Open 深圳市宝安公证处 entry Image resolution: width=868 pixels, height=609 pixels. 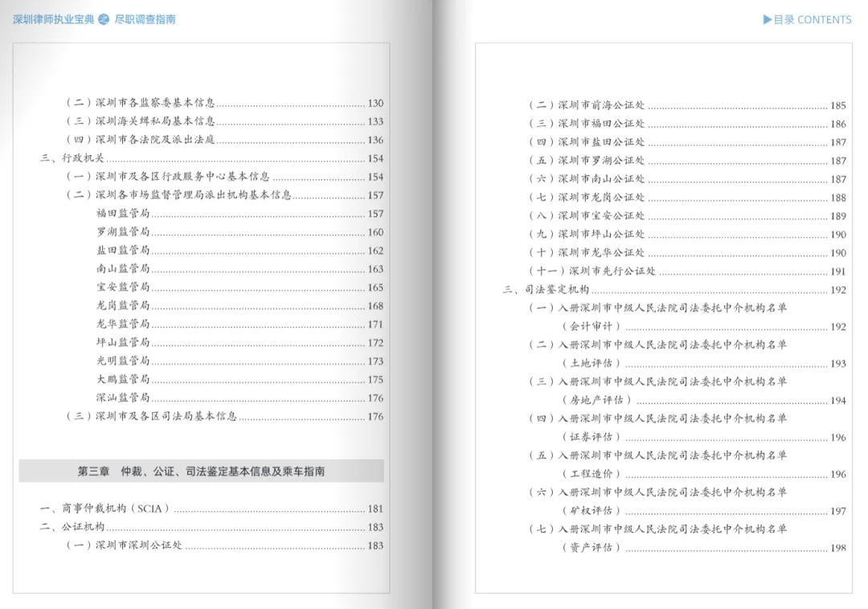(x=687, y=216)
